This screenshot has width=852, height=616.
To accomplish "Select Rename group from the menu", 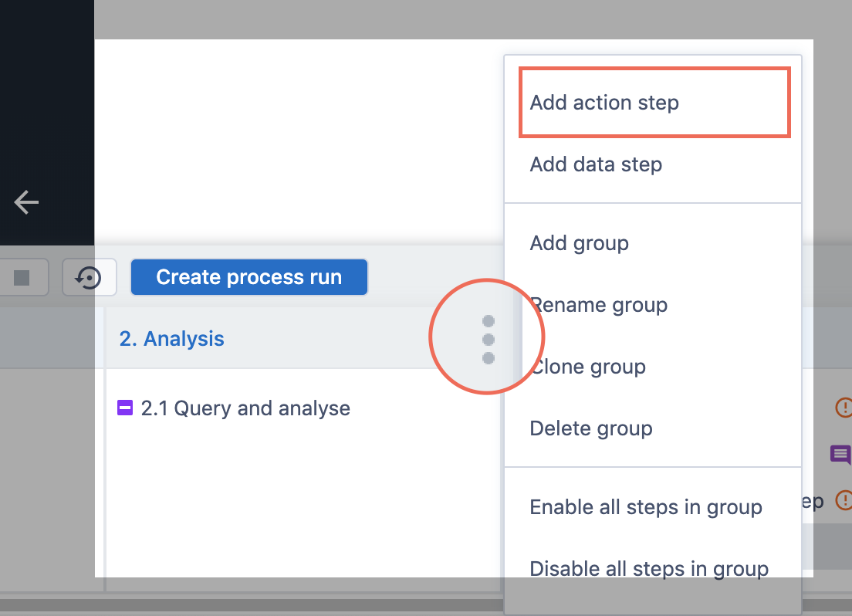I will click(x=598, y=305).
